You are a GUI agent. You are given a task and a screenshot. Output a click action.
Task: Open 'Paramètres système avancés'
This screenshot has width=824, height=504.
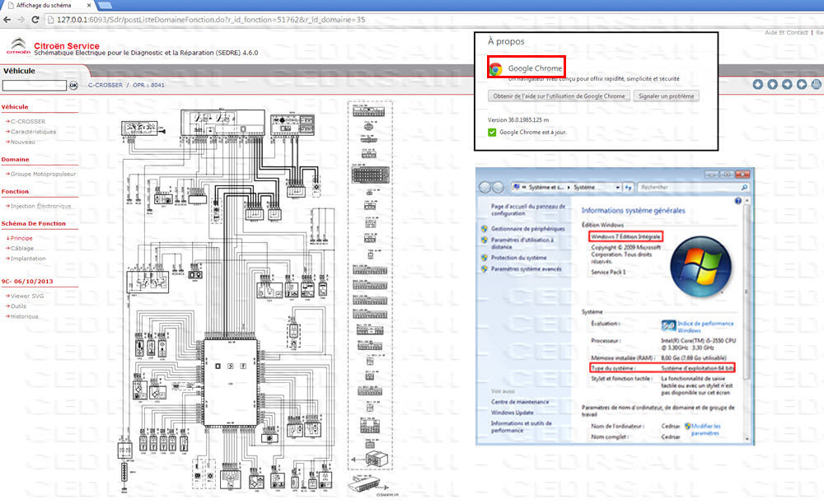pyautogui.click(x=526, y=268)
